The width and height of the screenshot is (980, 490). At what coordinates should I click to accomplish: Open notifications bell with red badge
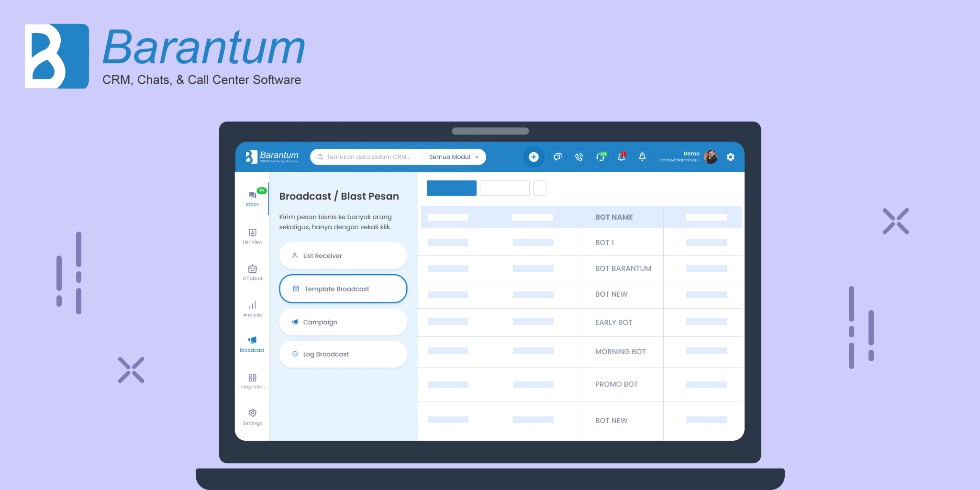pyautogui.click(x=622, y=157)
